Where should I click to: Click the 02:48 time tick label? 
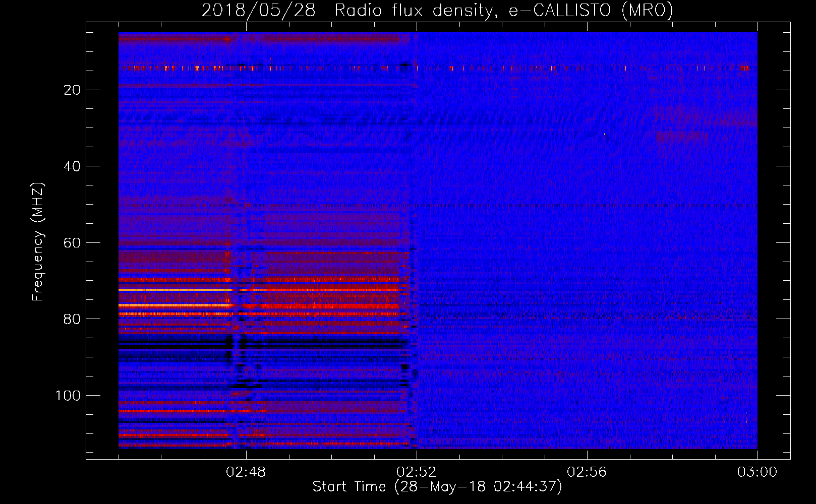[x=246, y=472]
